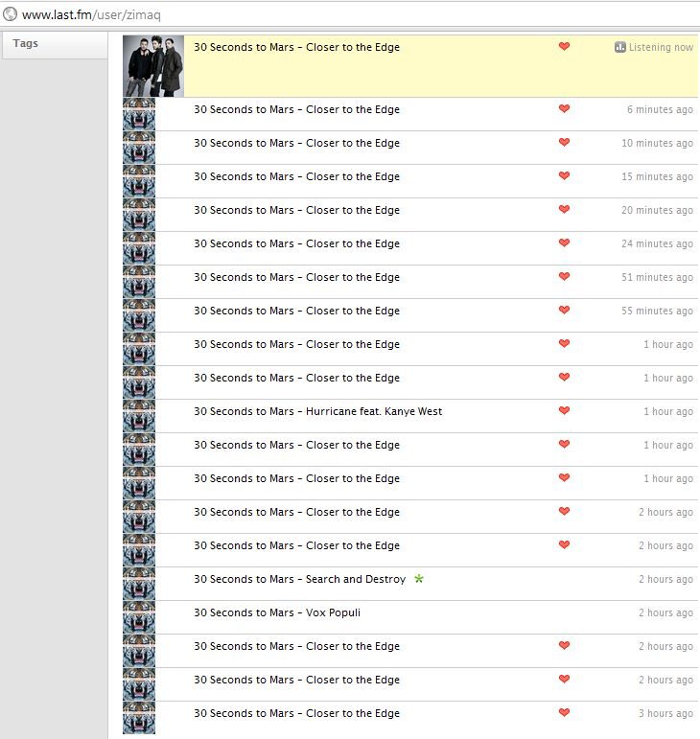Open the Hurricane feat. Kanye West track link
Image resolution: width=700 pixels, height=739 pixels.
(374, 411)
